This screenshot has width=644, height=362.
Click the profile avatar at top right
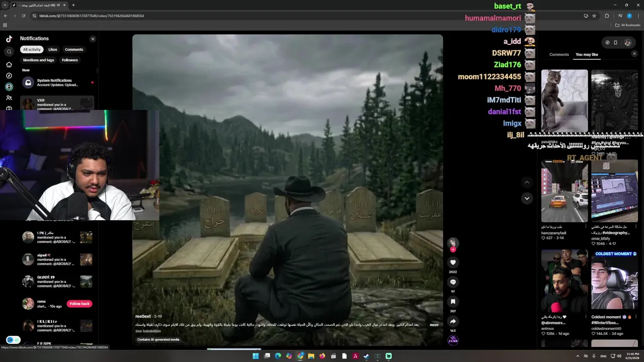pyautogui.click(x=627, y=43)
